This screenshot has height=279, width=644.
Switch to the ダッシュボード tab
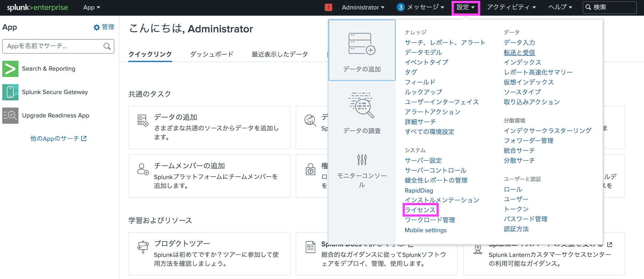212,54
